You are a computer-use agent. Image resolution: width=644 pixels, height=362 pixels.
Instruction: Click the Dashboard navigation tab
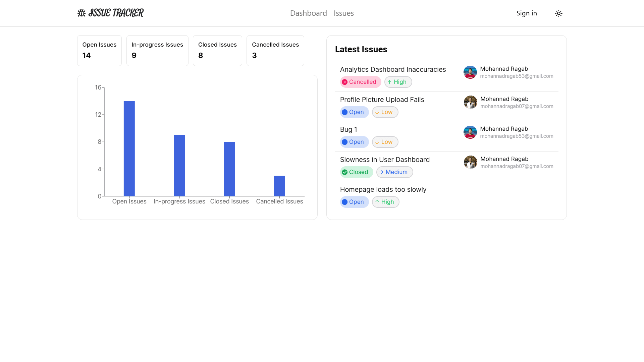[308, 13]
